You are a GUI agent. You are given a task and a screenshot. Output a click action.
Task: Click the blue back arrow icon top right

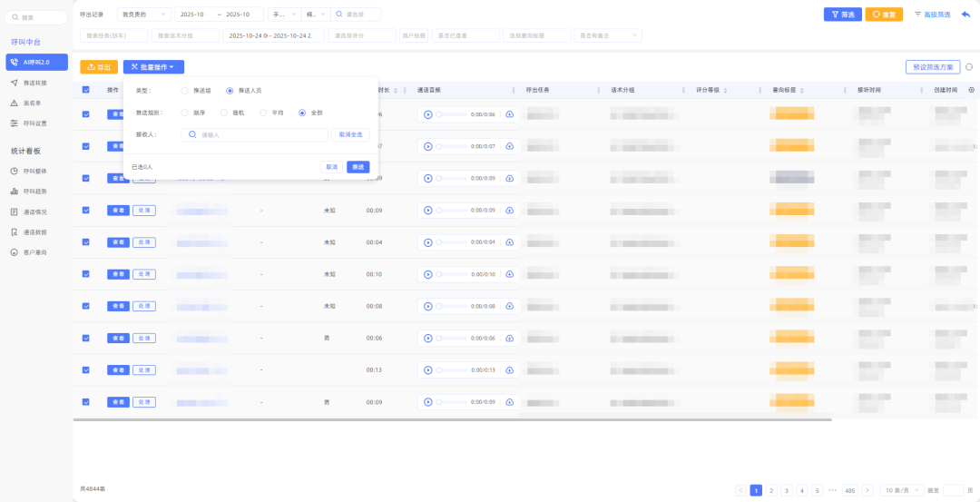965,15
